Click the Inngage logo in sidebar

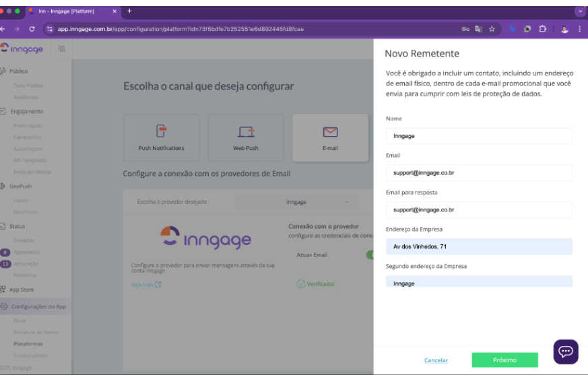22,48
